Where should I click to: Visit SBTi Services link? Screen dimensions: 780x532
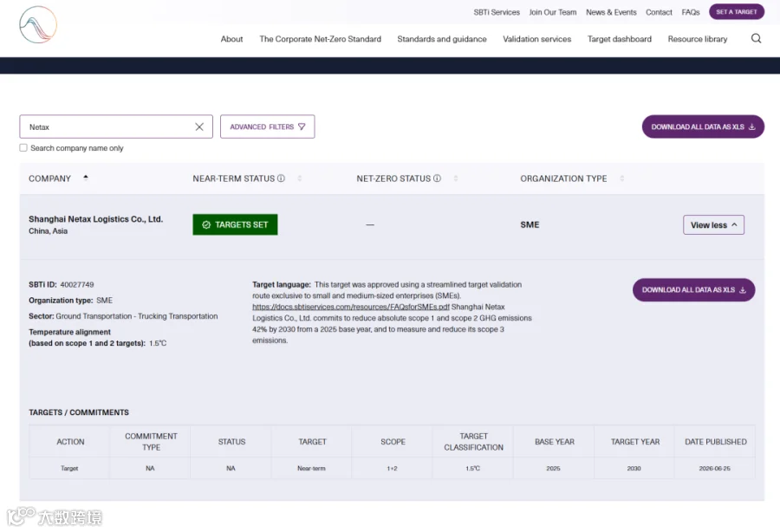(497, 12)
